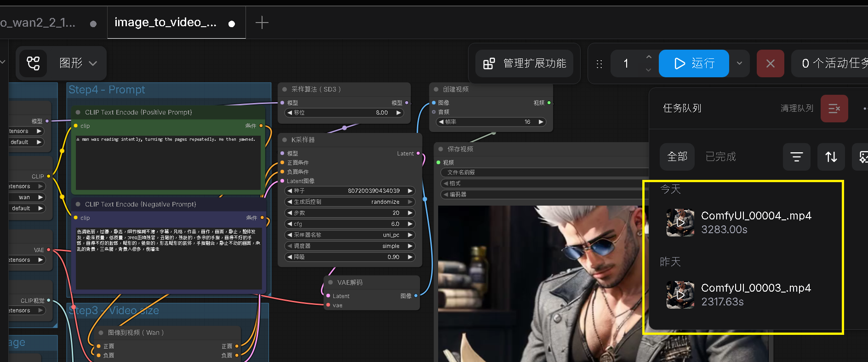Open the 格式 format dropdown
The image size is (868, 362).
point(545,184)
